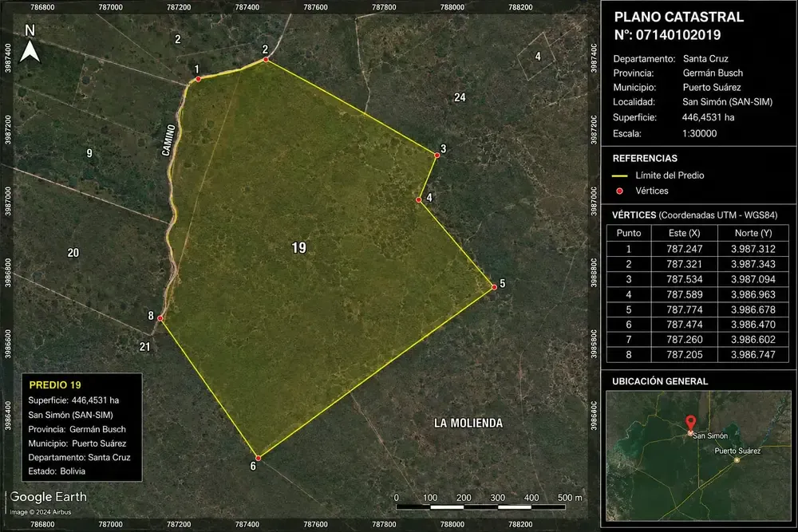Click the scale value 1:30000

(x=699, y=134)
